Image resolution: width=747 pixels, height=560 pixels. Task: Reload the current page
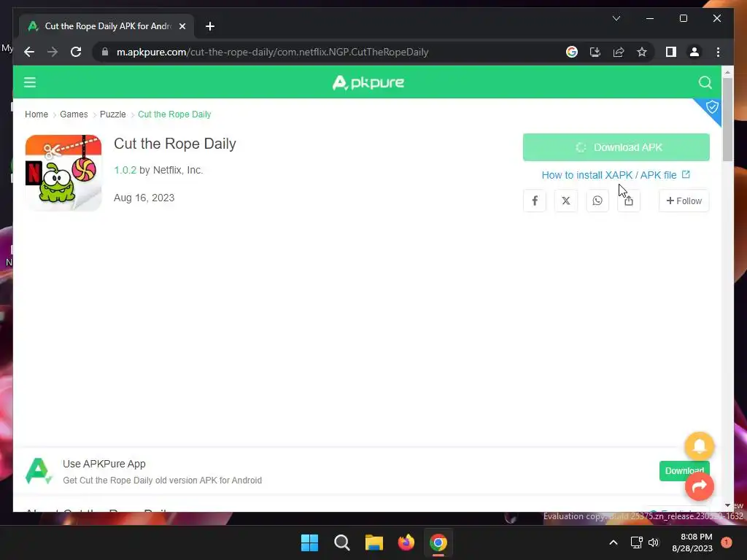point(76,52)
